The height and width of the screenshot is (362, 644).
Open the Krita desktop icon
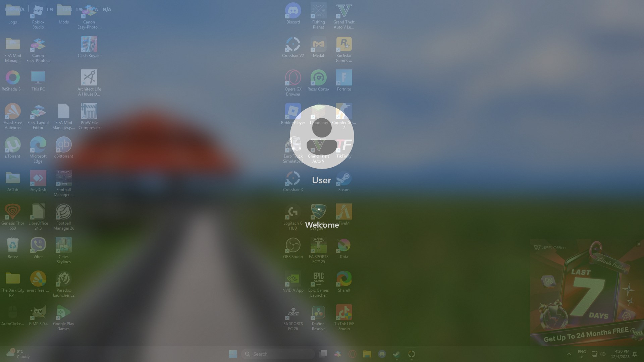tap(344, 246)
